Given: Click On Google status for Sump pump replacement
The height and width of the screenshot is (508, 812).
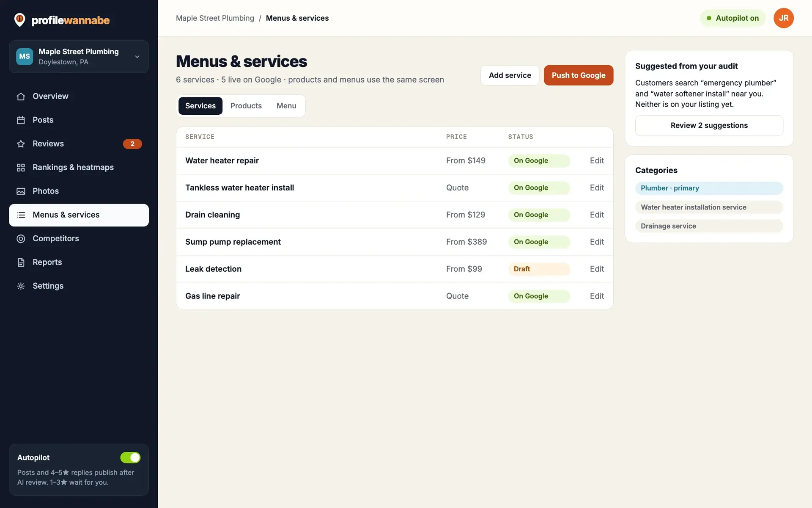Looking at the screenshot, I should [539, 242].
